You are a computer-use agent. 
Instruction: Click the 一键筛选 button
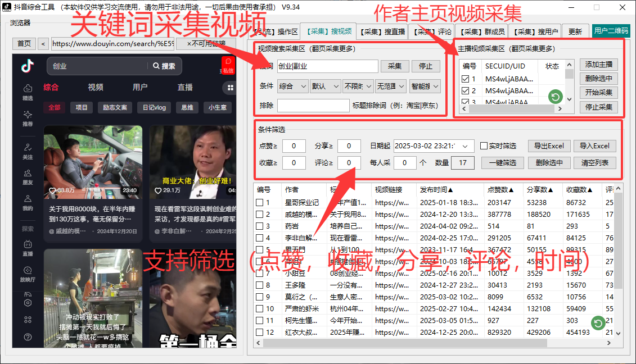coord(502,163)
